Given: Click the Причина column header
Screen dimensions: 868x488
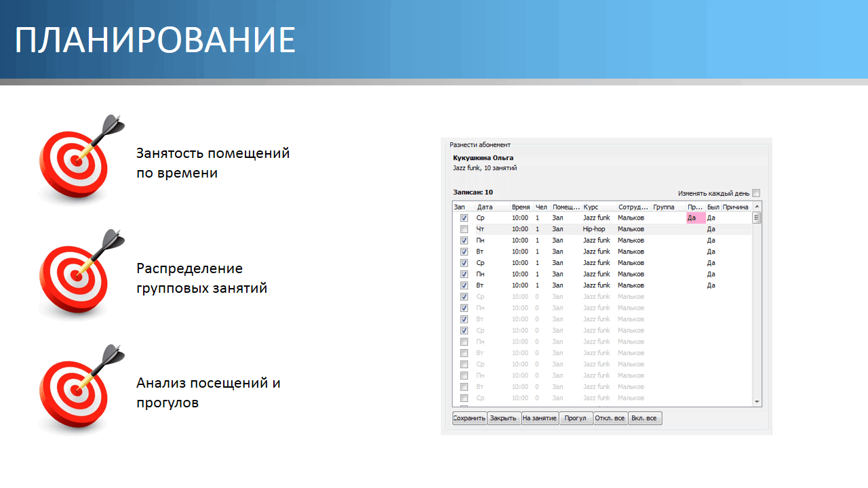Looking at the screenshot, I should coord(736,207).
